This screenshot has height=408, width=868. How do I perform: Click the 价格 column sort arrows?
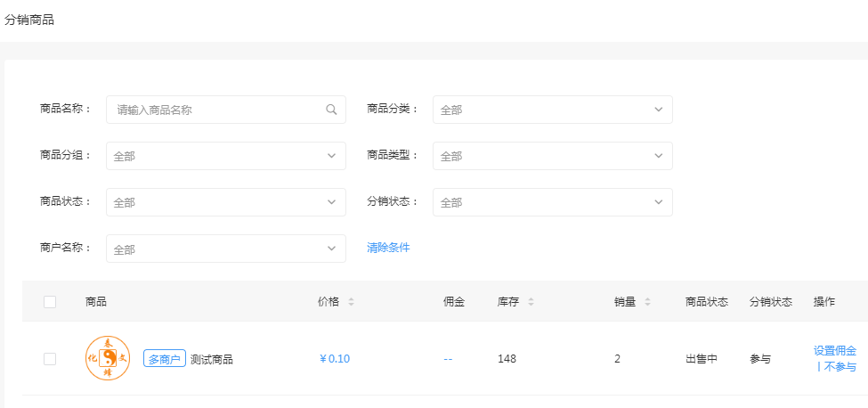coord(351,302)
